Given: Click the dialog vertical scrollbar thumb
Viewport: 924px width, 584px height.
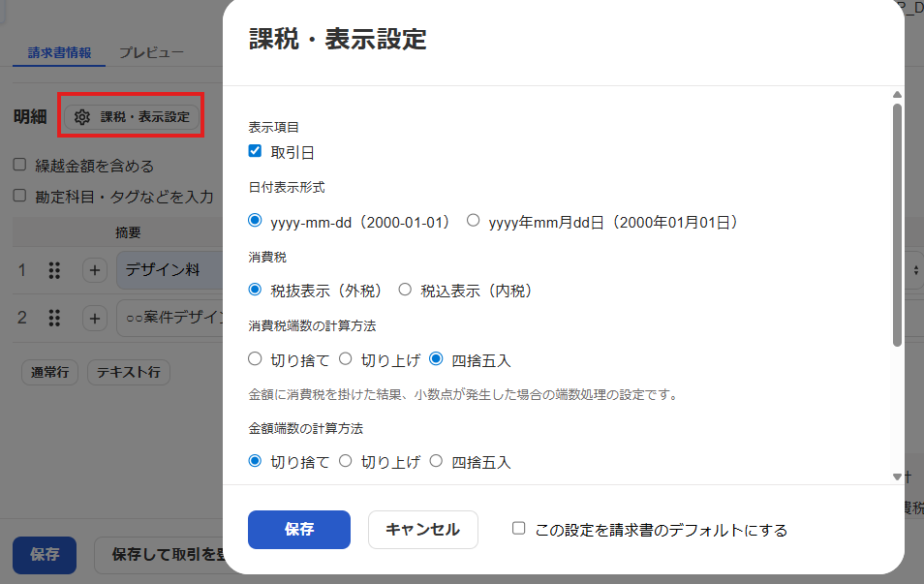Looking at the screenshot, I should 897,223.
